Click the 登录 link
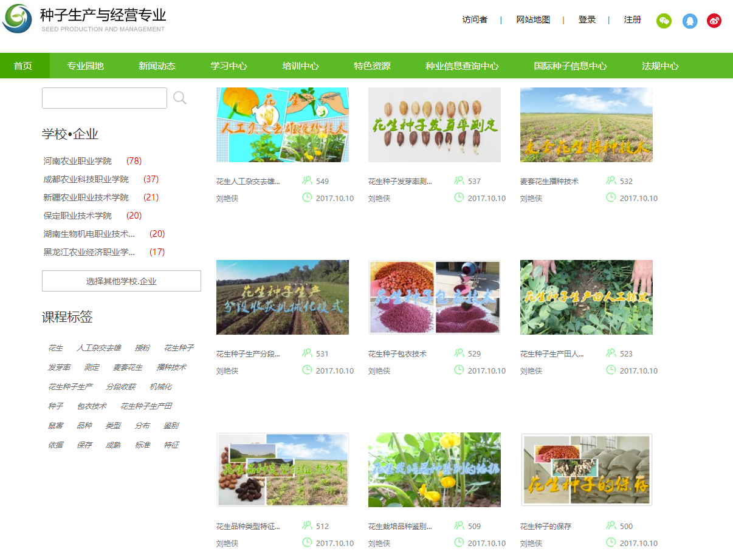This screenshot has height=560, width=733. coord(587,20)
